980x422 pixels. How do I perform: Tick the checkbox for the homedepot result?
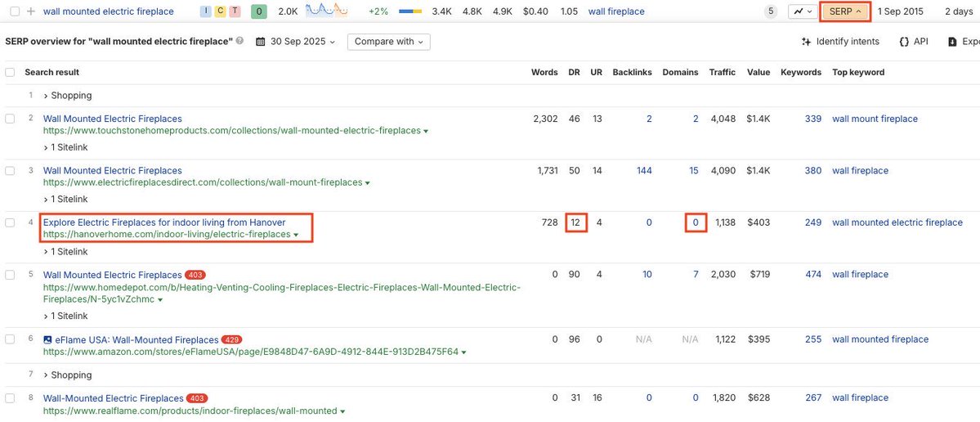10,275
